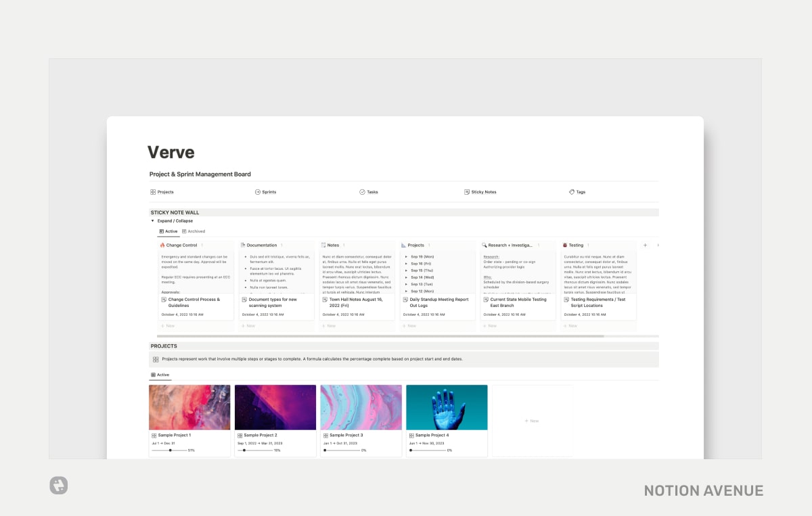Expand the Sep 15 (Thu) entry
The height and width of the screenshot is (516, 812).
pyautogui.click(x=406, y=271)
